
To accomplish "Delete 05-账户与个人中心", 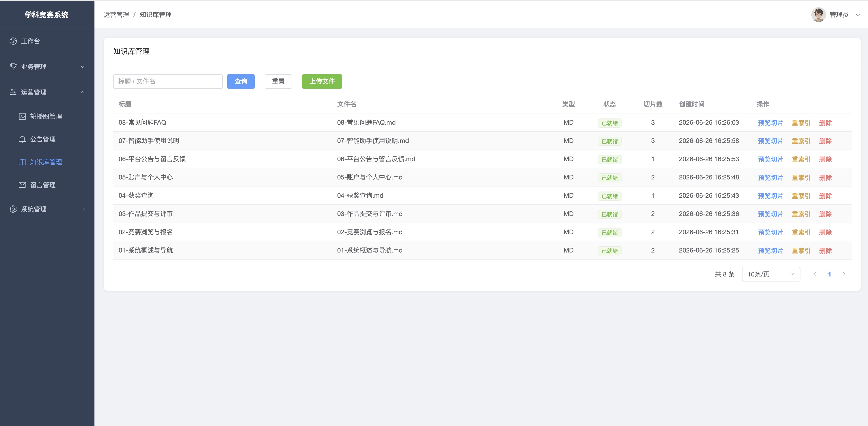I will click(x=826, y=178).
